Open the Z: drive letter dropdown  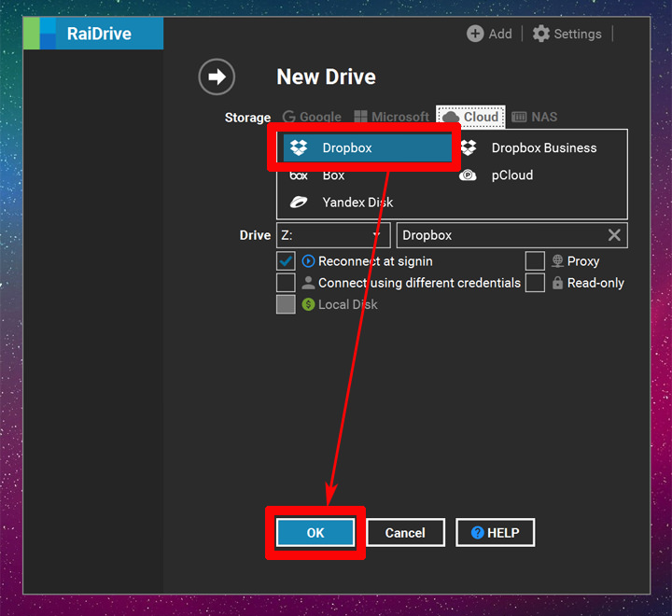click(x=333, y=235)
